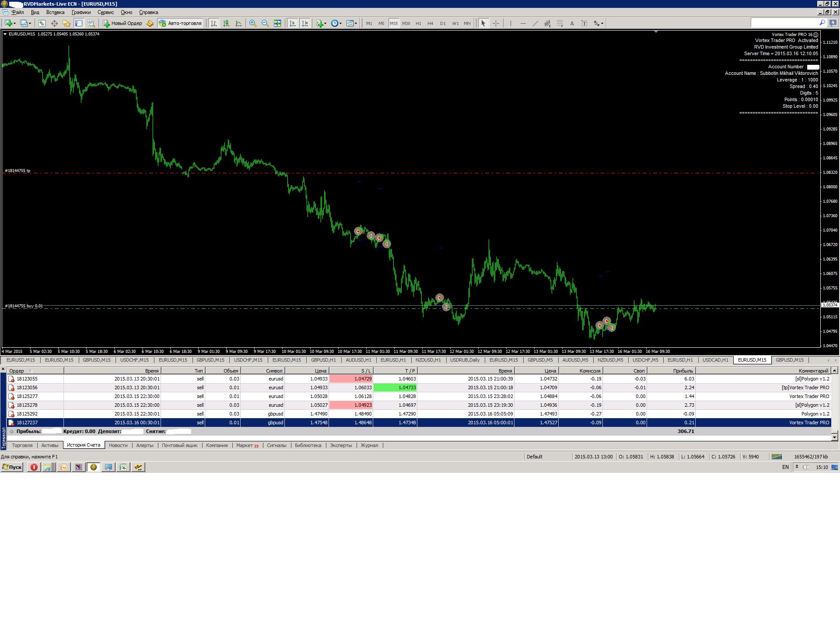Open the Templates dropdown
The height and width of the screenshot is (634, 840).
(x=351, y=23)
